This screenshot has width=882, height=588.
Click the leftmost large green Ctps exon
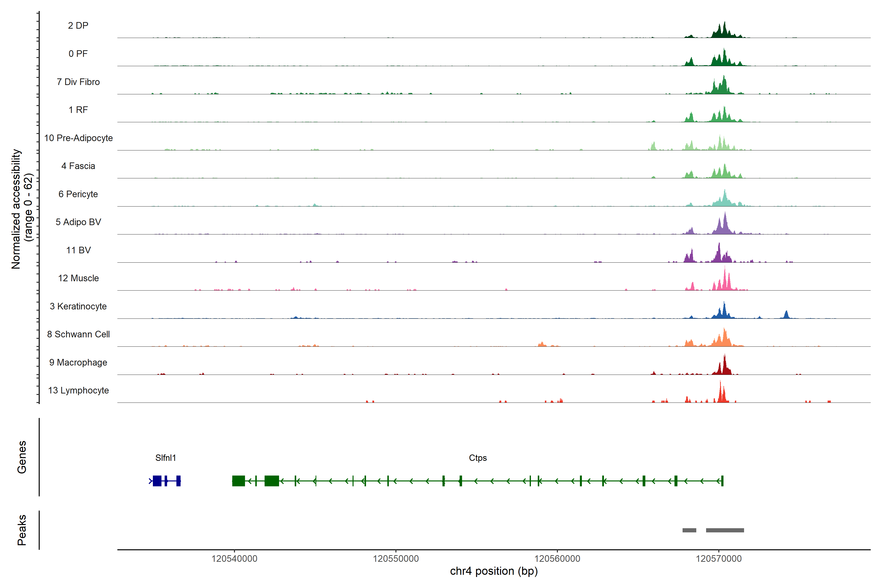[x=238, y=481]
